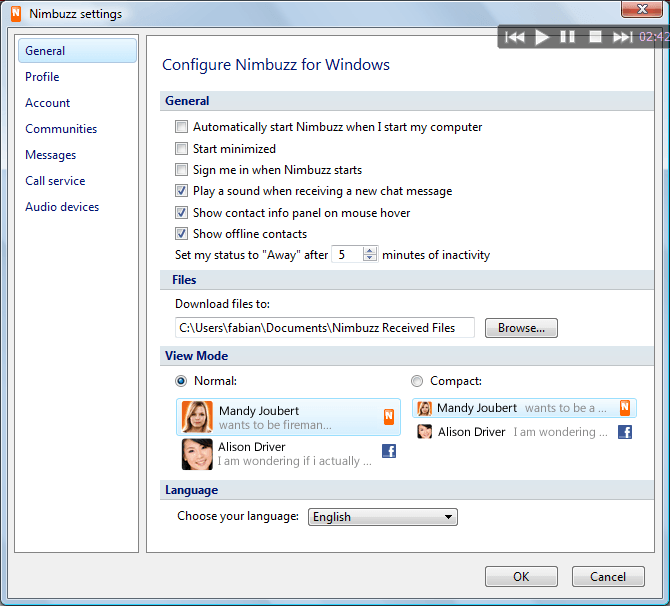The height and width of the screenshot is (606, 670).
Task: Open the language dropdown showing English
Action: click(382, 517)
